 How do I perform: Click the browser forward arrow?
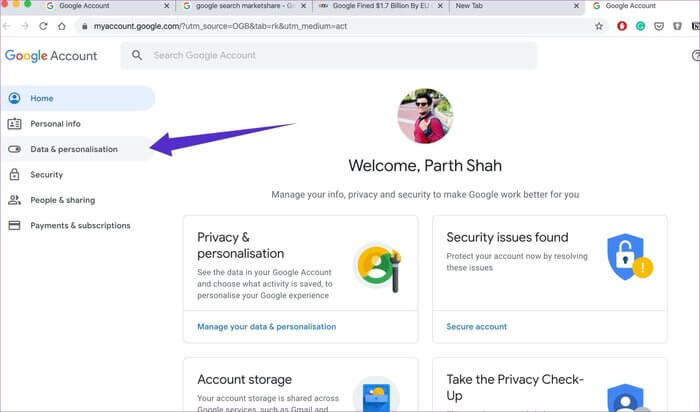coord(25,26)
